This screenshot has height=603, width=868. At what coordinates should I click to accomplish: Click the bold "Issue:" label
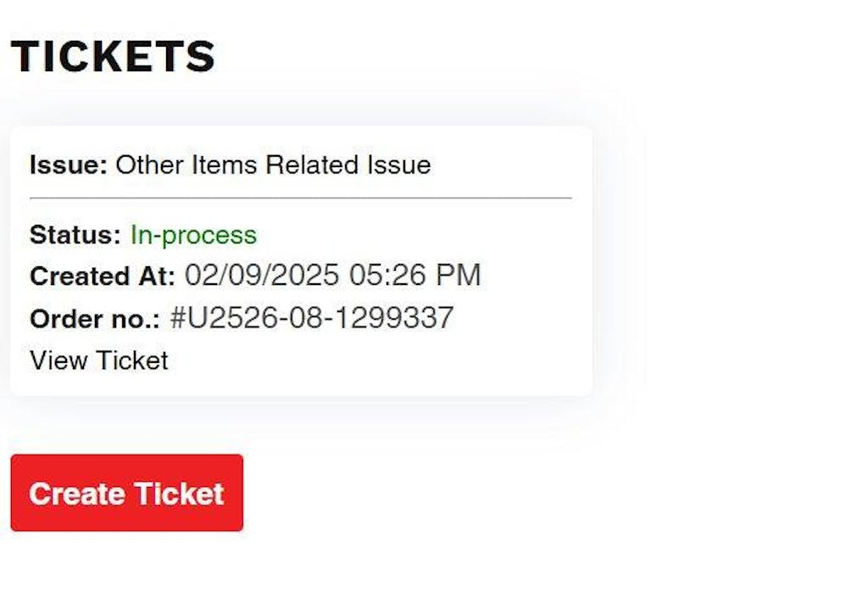pyautogui.click(x=69, y=165)
